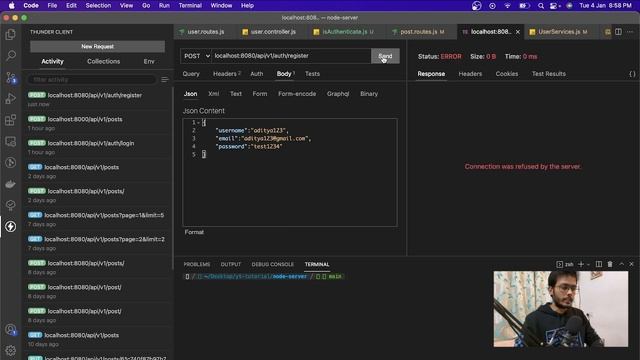The height and width of the screenshot is (360, 640).
Task: Open the HTTP method POST dropdown
Action: (196, 56)
